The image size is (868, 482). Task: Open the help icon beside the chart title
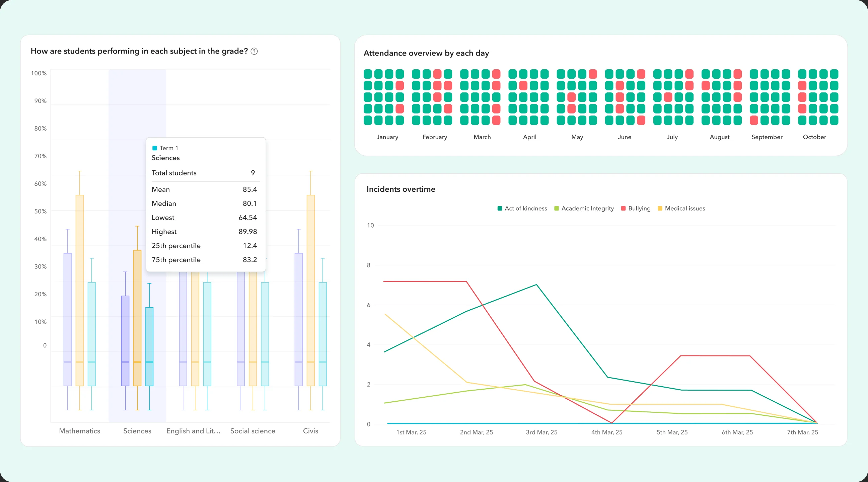pos(255,51)
